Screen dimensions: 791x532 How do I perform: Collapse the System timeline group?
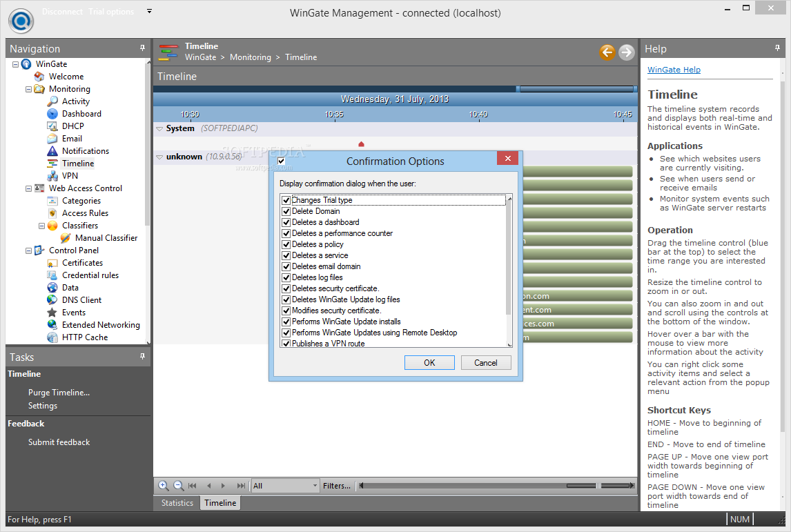click(x=159, y=128)
